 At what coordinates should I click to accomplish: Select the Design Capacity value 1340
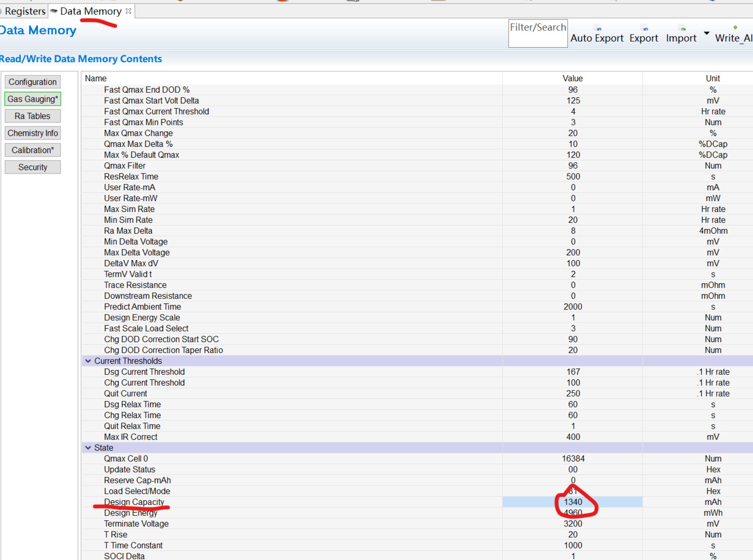[572, 502]
